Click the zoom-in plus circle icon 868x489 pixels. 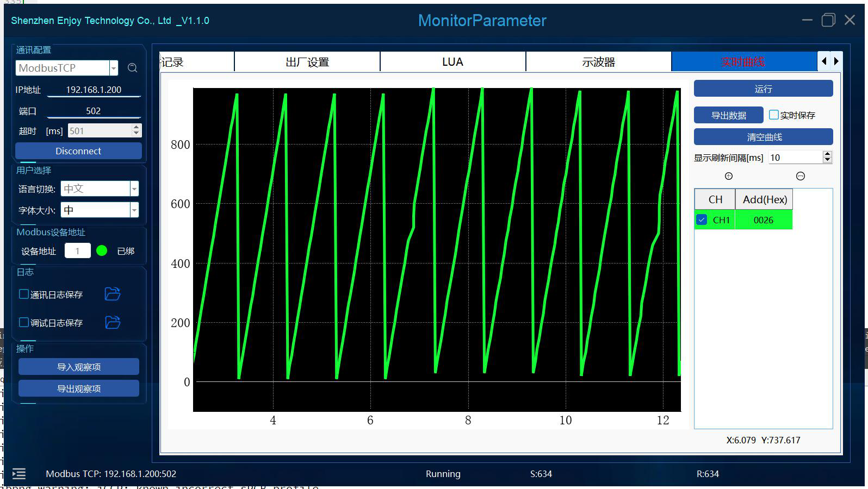pos(729,176)
